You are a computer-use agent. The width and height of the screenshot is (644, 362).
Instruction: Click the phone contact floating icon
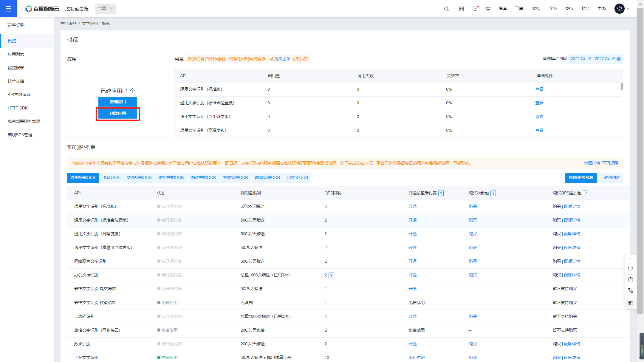(630, 290)
